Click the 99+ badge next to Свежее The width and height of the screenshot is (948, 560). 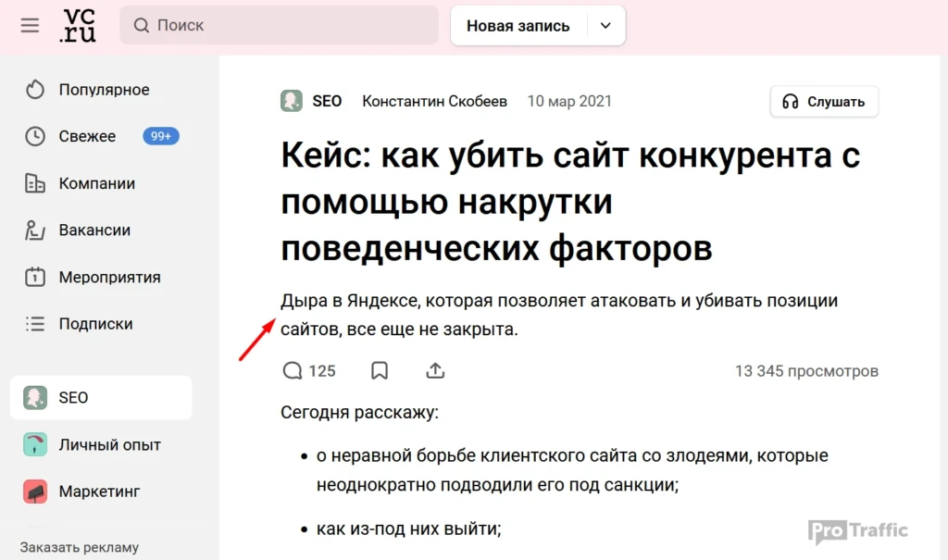click(x=161, y=136)
